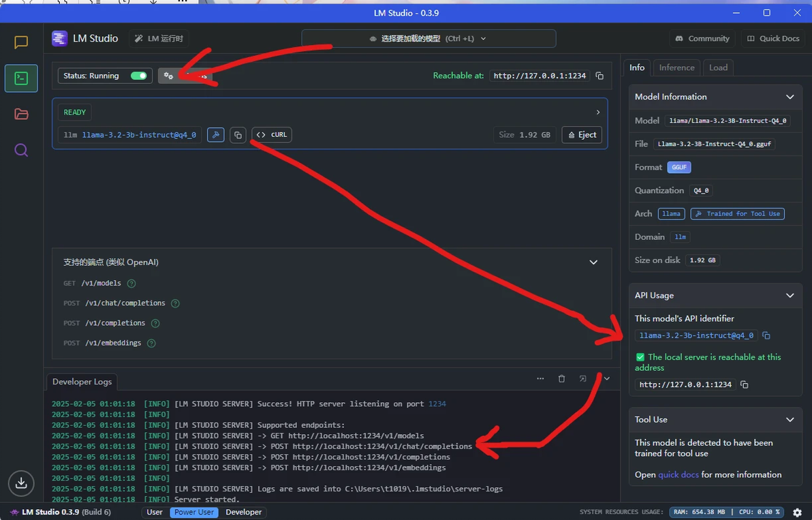The height and width of the screenshot is (520, 812).
Task: Click the Llama-3.2-3B-Instruct-Q4_0.gguf file name
Action: (714, 144)
